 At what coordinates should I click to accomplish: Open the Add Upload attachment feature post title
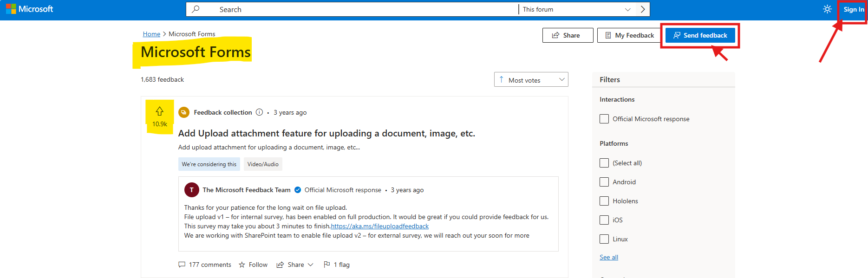pyautogui.click(x=326, y=133)
